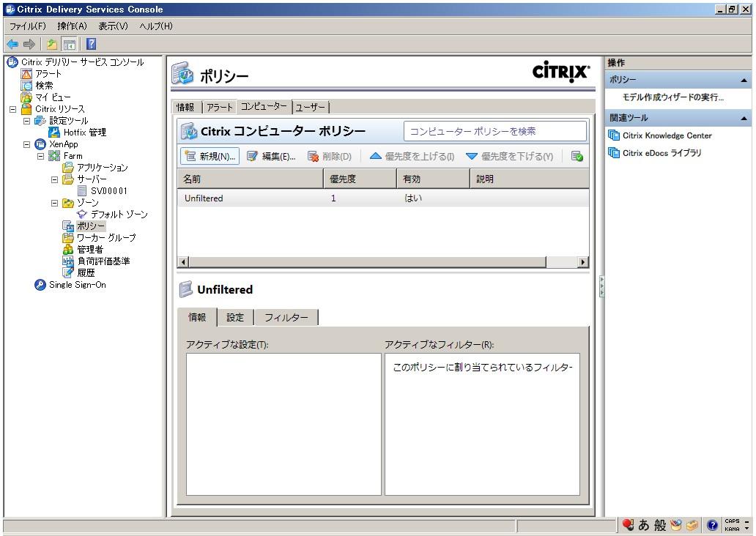
Task: Click the policy list horizontal scrollbar right arrow
Action: pos(583,262)
